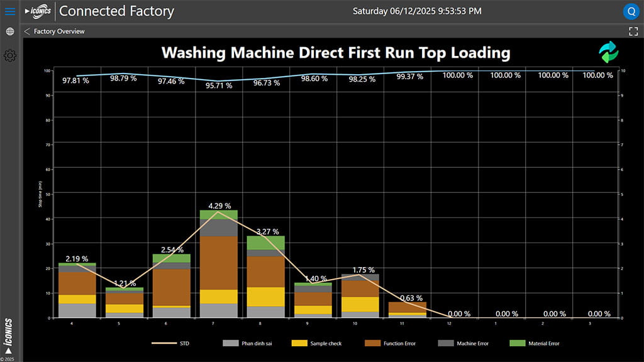Select the hour 7 stacked bar
Image resolution: width=644 pixels, height=362 pixels.
point(218,264)
